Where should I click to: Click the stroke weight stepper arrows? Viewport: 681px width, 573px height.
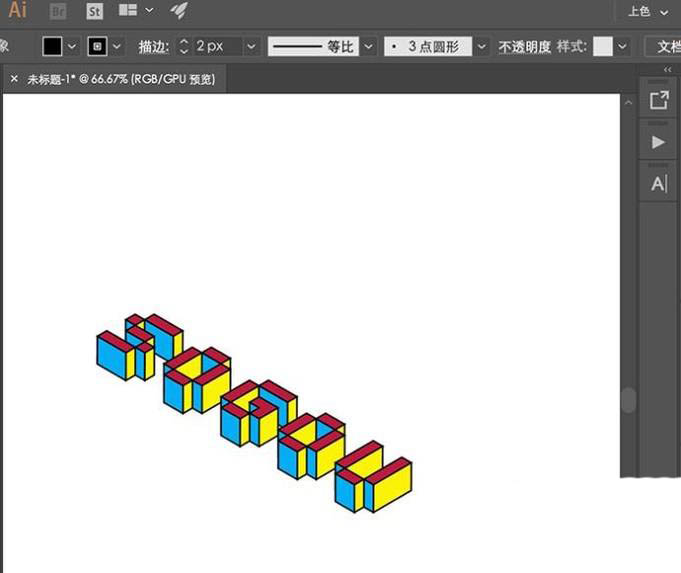point(183,47)
